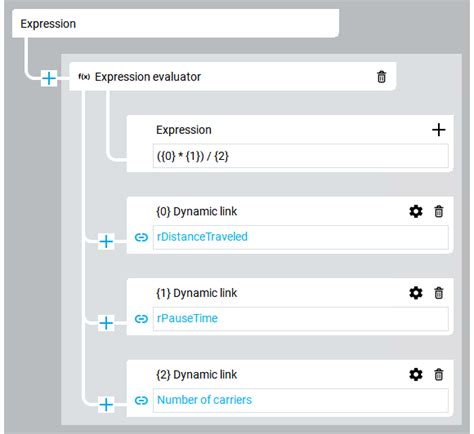The image size is (474, 434).
Task: Click the f(x) icon of Expression evaluator
Action: point(84,77)
